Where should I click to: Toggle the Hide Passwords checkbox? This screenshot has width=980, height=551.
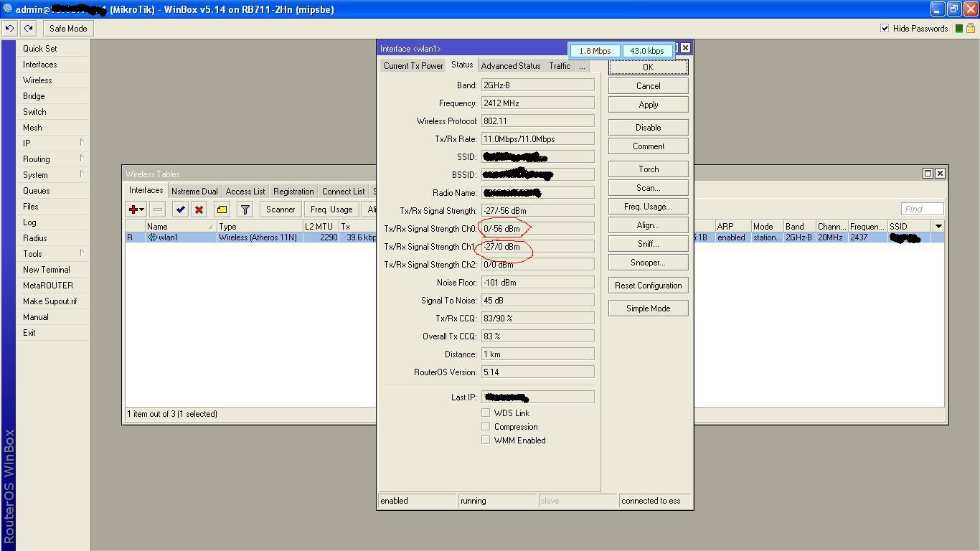click(x=885, y=29)
